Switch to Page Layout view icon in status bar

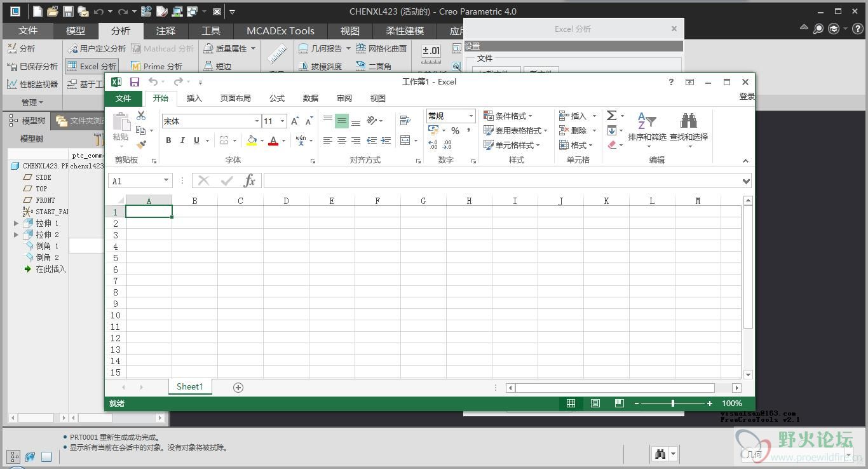pos(595,404)
